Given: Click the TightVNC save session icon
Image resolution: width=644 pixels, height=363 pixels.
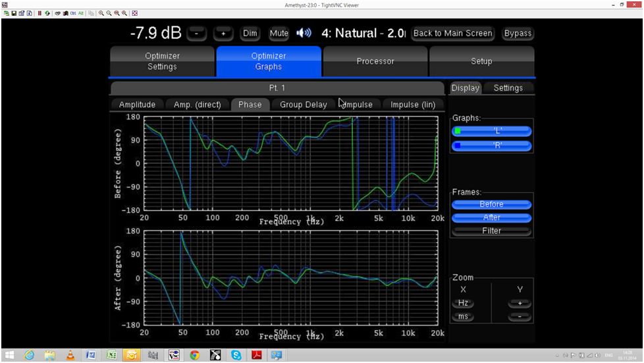Looking at the screenshot, I should click(13, 13).
